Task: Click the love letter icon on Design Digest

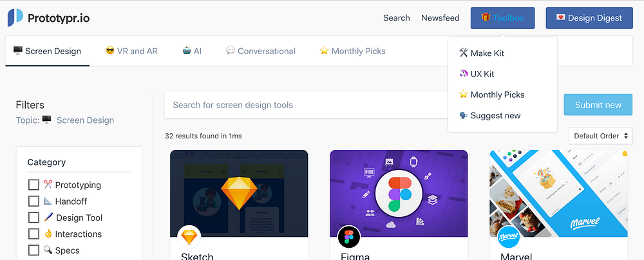Action: click(561, 17)
